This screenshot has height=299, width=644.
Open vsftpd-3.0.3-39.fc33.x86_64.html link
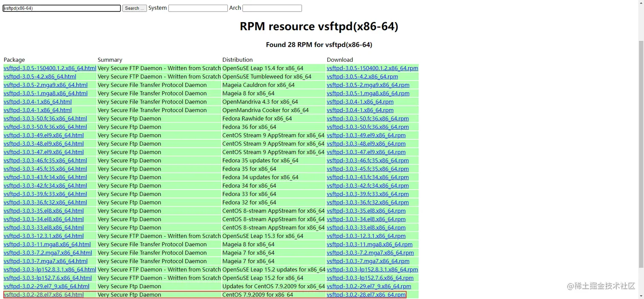click(x=45, y=194)
